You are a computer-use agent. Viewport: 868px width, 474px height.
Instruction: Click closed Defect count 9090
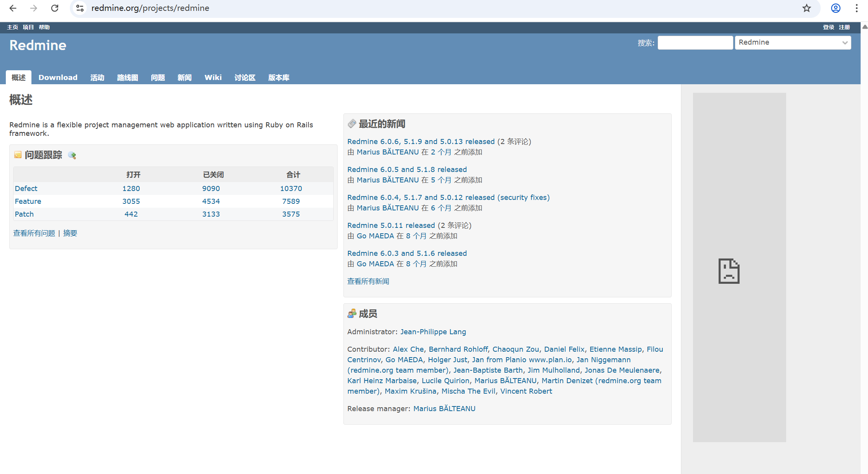click(211, 188)
